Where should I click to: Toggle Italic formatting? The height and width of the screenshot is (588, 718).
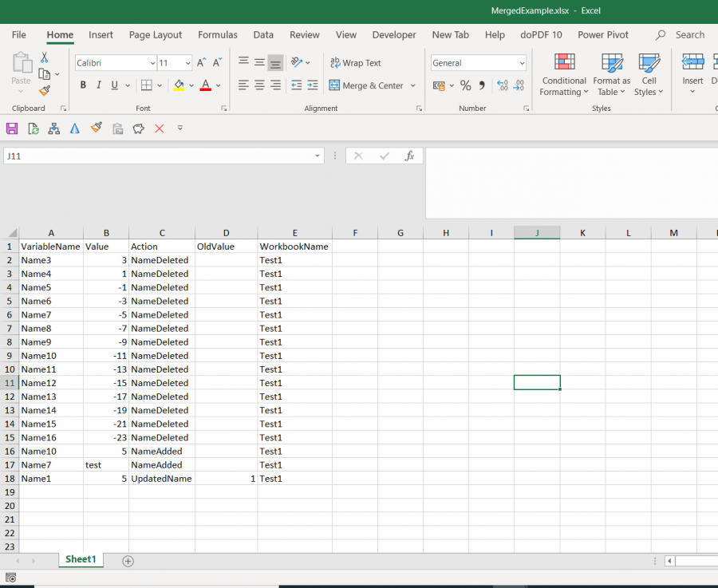click(98, 85)
